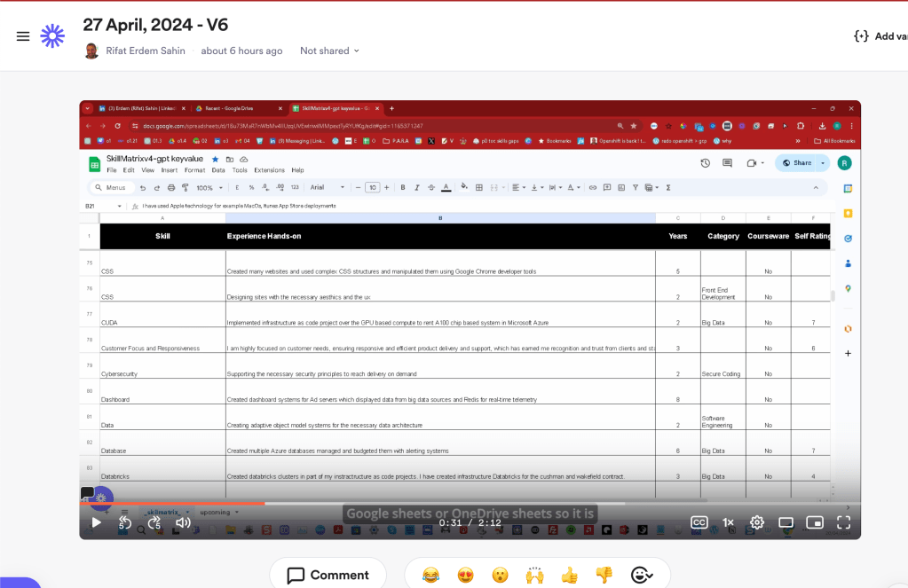Screen dimensions: 908x588
Task: Open the Loom hamburger navigation menu
Action: tap(23, 36)
